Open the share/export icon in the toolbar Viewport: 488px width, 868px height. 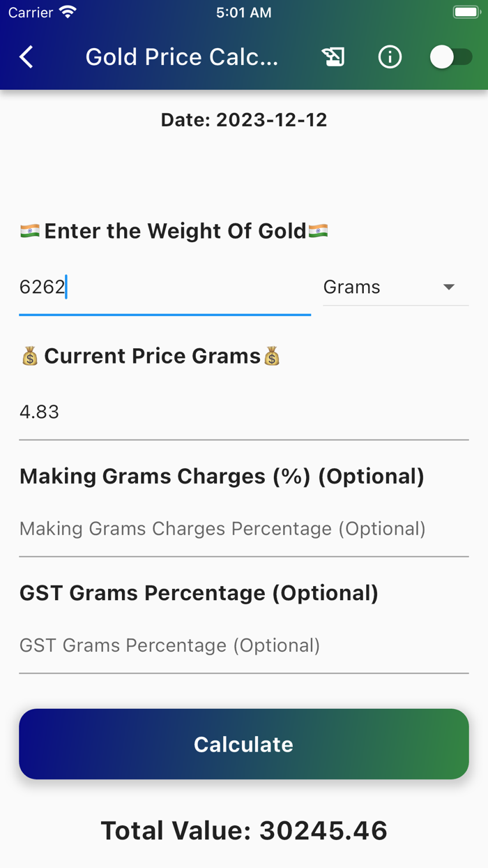coord(333,57)
